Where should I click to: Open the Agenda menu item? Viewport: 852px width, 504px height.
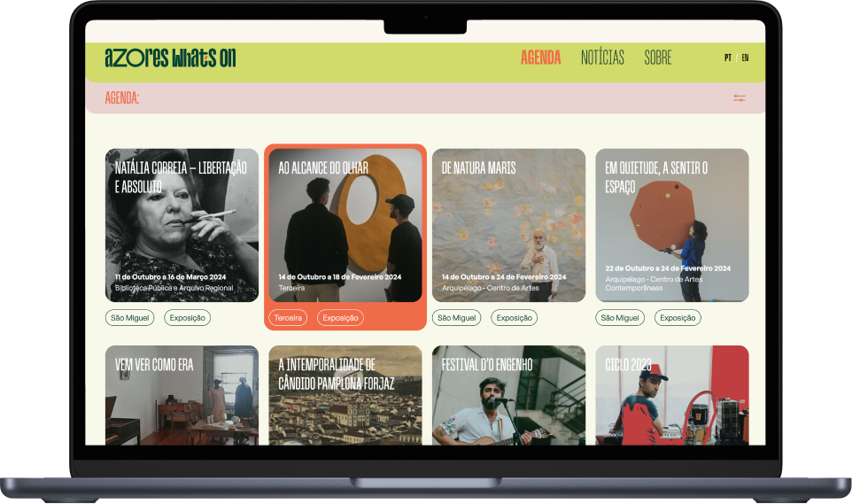[x=540, y=58]
